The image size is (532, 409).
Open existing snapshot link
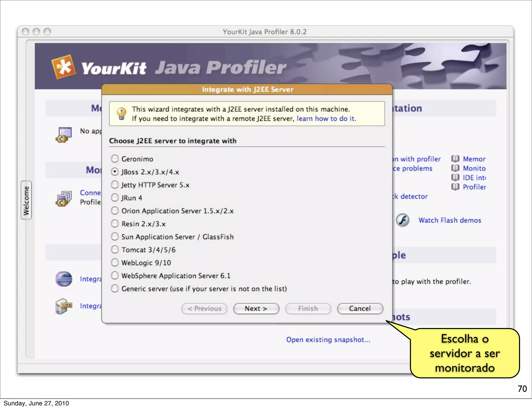coord(328,339)
